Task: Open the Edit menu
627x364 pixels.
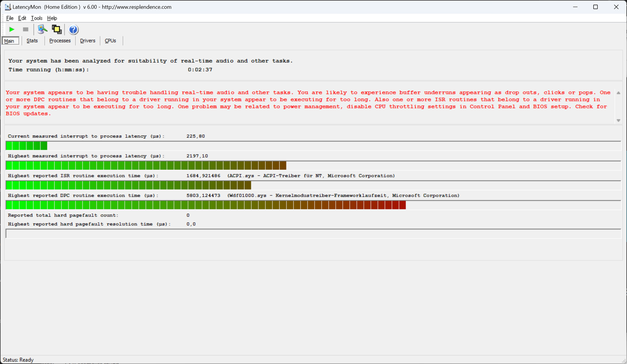Action: (x=22, y=18)
